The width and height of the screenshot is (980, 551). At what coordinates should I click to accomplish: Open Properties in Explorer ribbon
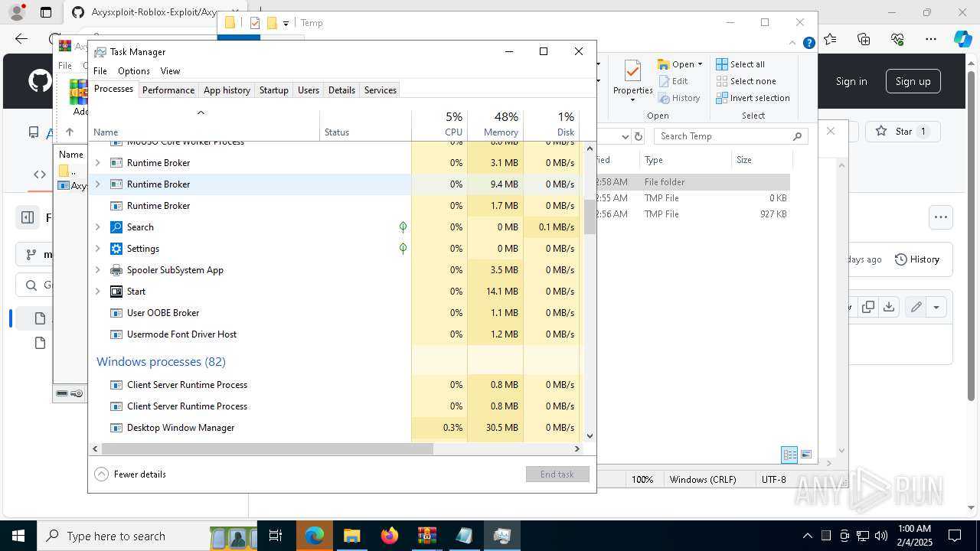coord(633,81)
